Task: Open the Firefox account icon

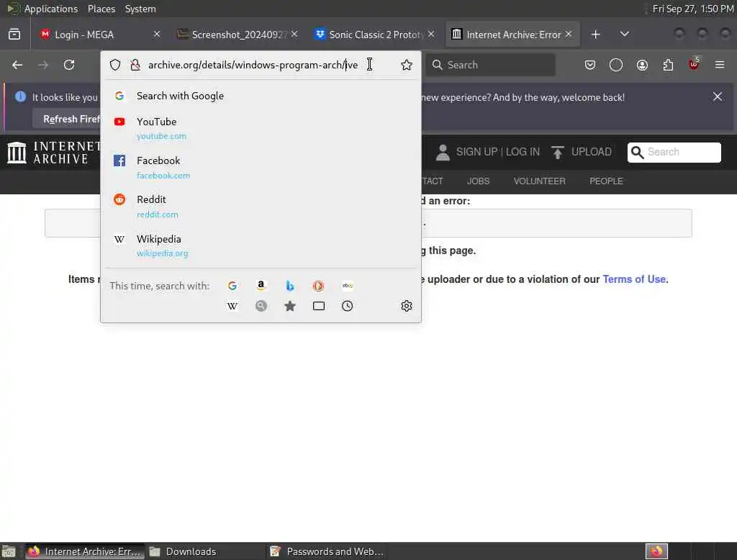Action: [642, 65]
